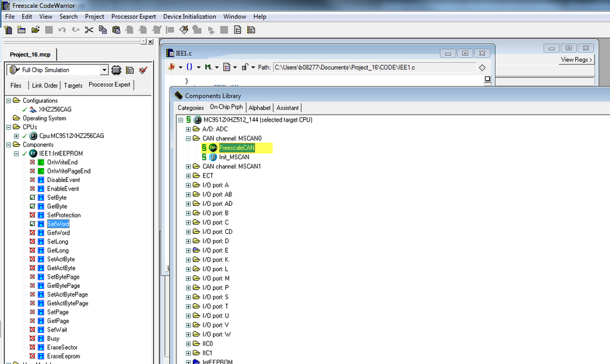Screen dimensions: 610x364
Task: Click the functions braces icon in IEE1.c
Action: [189, 67]
